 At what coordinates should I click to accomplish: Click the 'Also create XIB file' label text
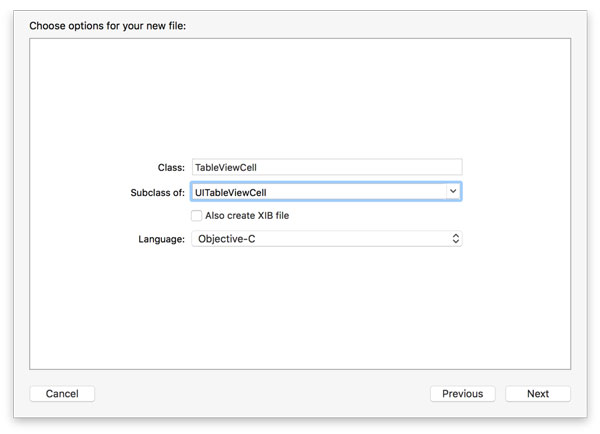246,215
